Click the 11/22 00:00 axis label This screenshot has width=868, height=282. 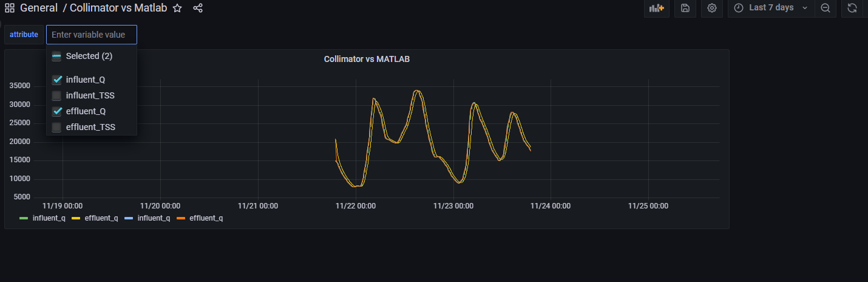coord(356,206)
